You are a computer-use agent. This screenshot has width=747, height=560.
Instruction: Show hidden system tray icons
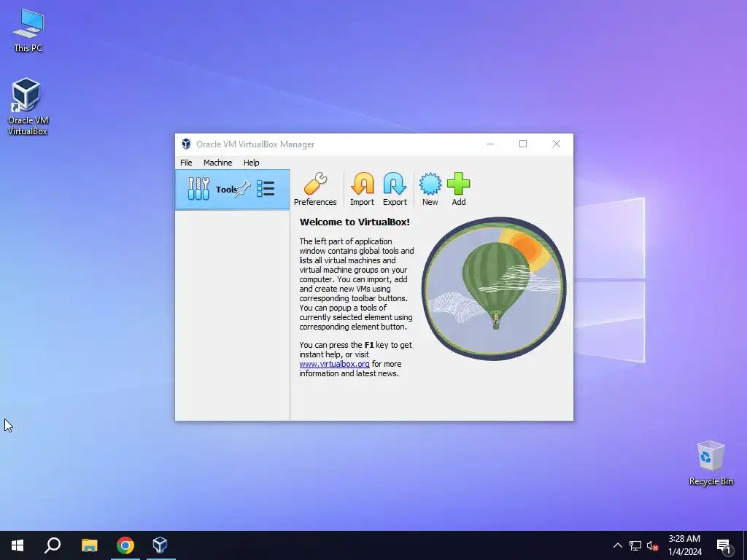coord(617,545)
